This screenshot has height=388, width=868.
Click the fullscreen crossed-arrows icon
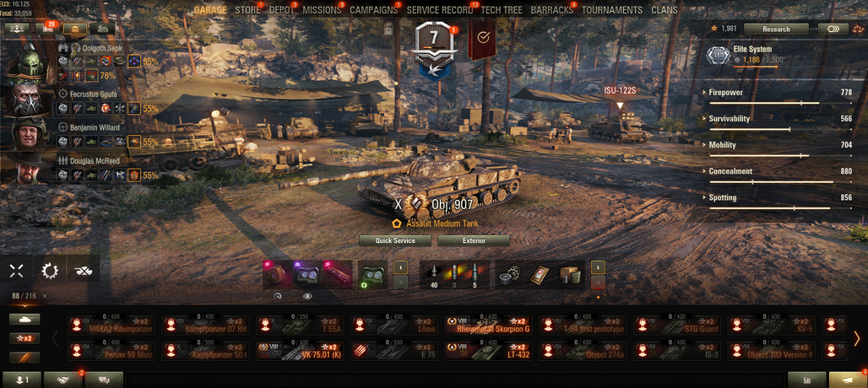tap(17, 271)
